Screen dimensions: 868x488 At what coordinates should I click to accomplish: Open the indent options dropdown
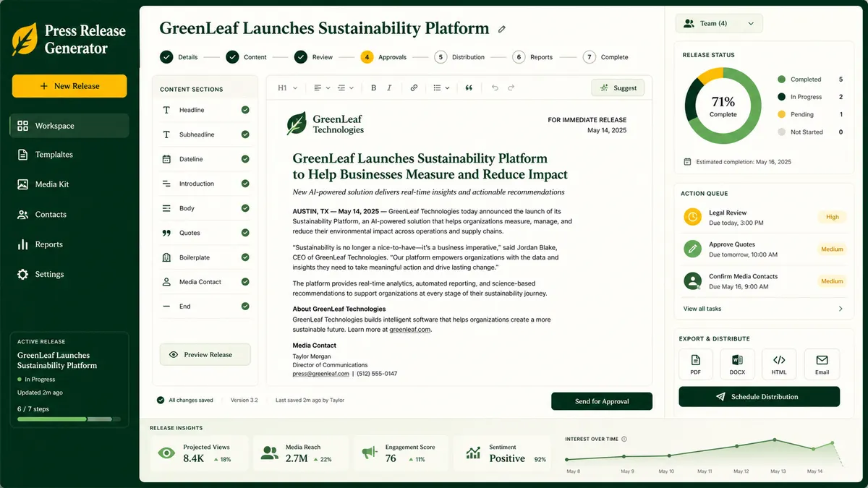point(346,87)
